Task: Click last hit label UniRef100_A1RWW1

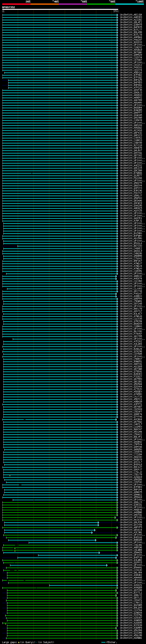Action: point(131,638)
